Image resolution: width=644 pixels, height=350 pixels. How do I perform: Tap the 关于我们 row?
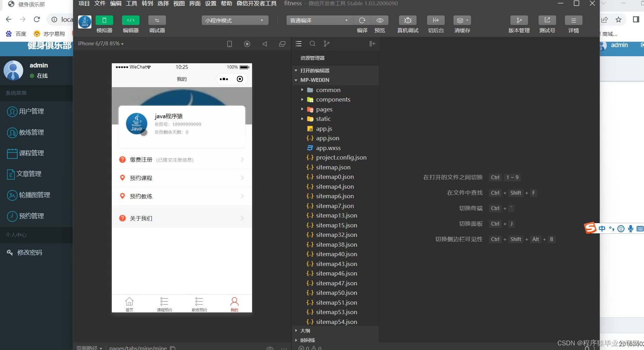coord(182,218)
